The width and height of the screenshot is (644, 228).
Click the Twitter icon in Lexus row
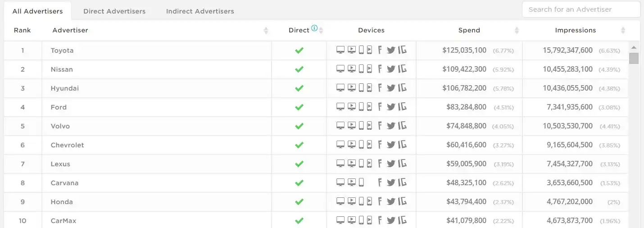[x=391, y=164]
